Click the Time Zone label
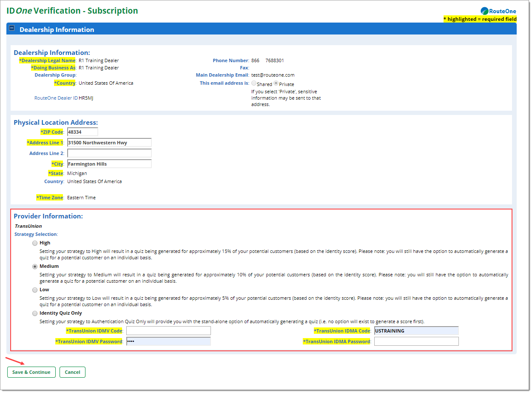532x393 pixels. coord(50,198)
